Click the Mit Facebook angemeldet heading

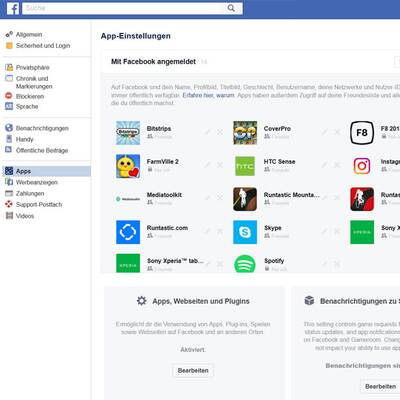click(153, 62)
